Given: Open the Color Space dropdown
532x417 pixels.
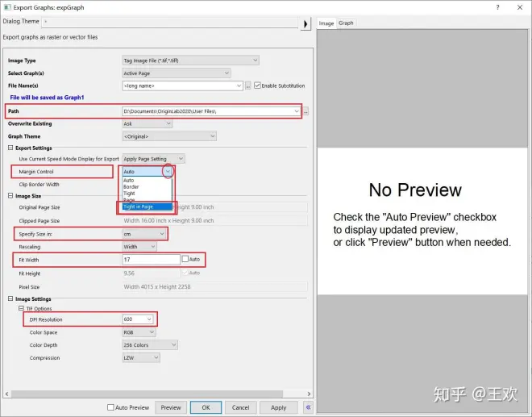Looking at the screenshot, I should click(x=139, y=332).
